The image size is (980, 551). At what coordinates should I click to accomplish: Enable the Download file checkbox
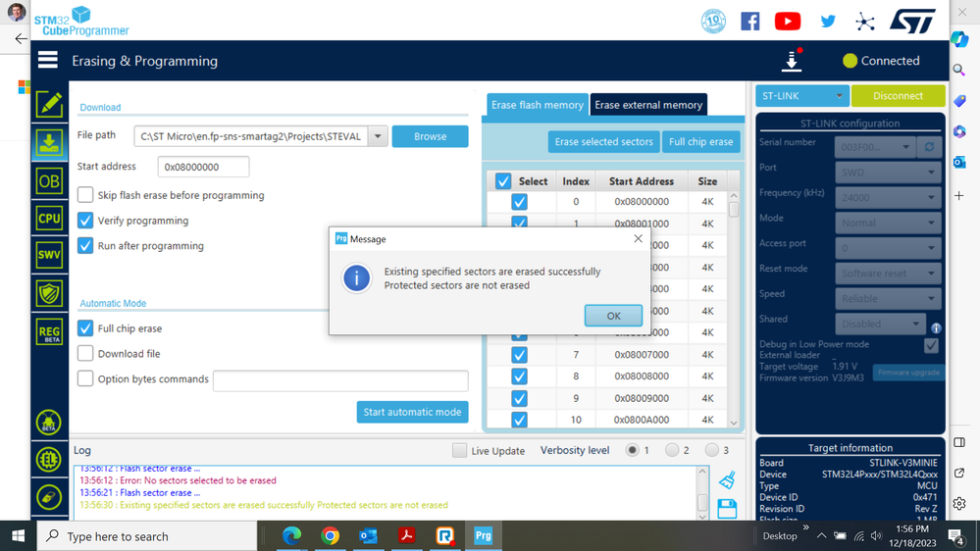click(x=85, y=354)
